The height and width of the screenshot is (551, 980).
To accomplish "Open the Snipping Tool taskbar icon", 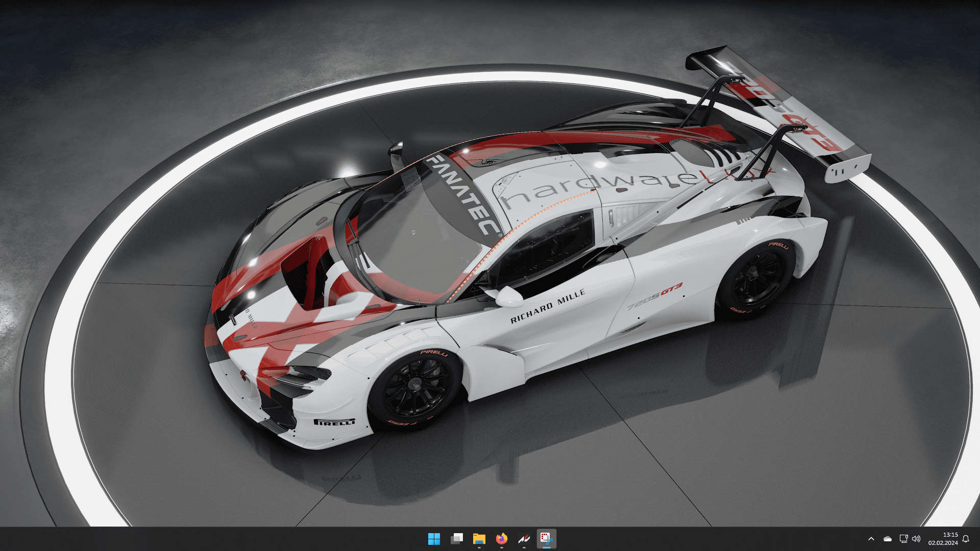I will (x=547, y=539).
